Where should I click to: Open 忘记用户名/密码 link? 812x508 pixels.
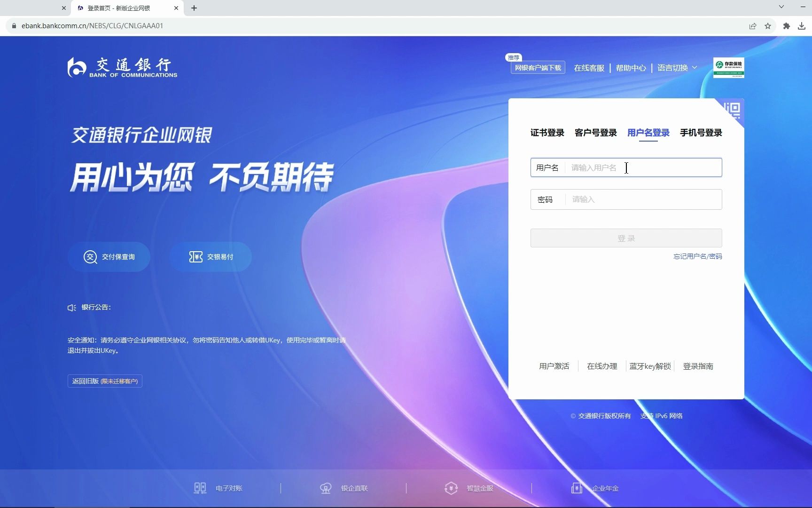pos(697,256)
